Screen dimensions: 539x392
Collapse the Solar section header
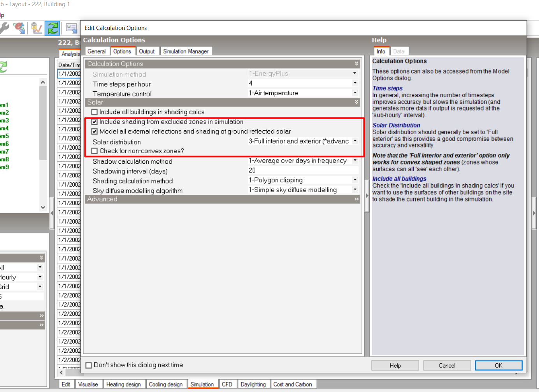click(x=223, y=102)
